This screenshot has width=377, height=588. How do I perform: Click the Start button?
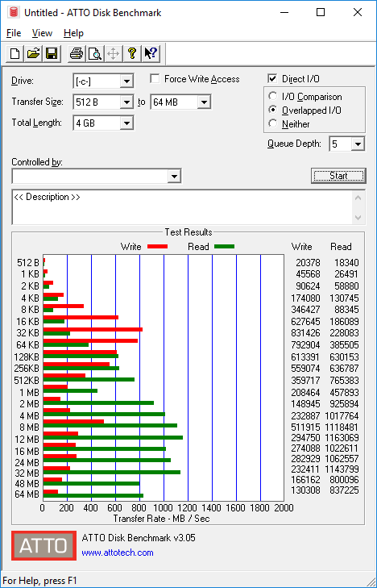pyautogui.click(x=338, y=176)
